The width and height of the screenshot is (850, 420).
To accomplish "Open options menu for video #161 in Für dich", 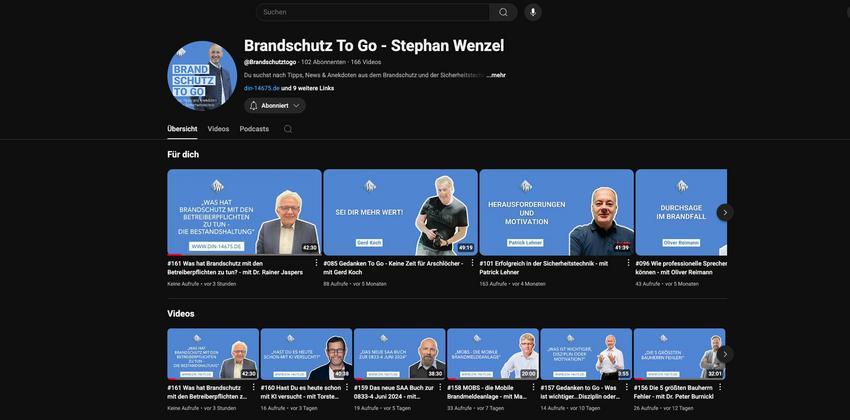I will click(x=316, y=263).
